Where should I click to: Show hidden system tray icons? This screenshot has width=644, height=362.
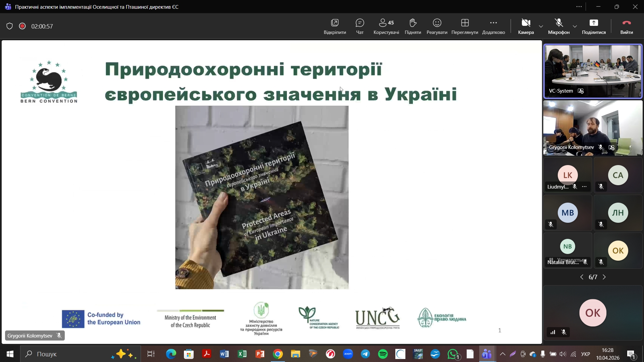[x=502, y=354]
